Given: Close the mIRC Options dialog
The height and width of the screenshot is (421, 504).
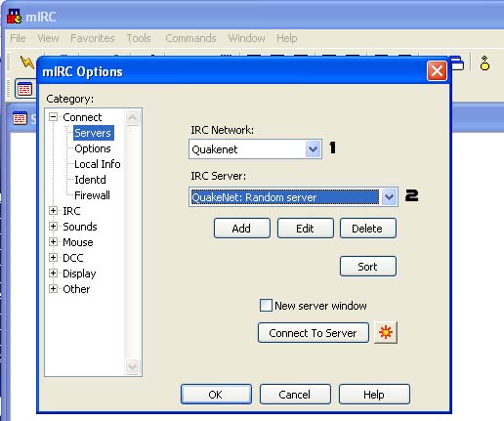Looking at the screenshot, I should click(437, 70).
